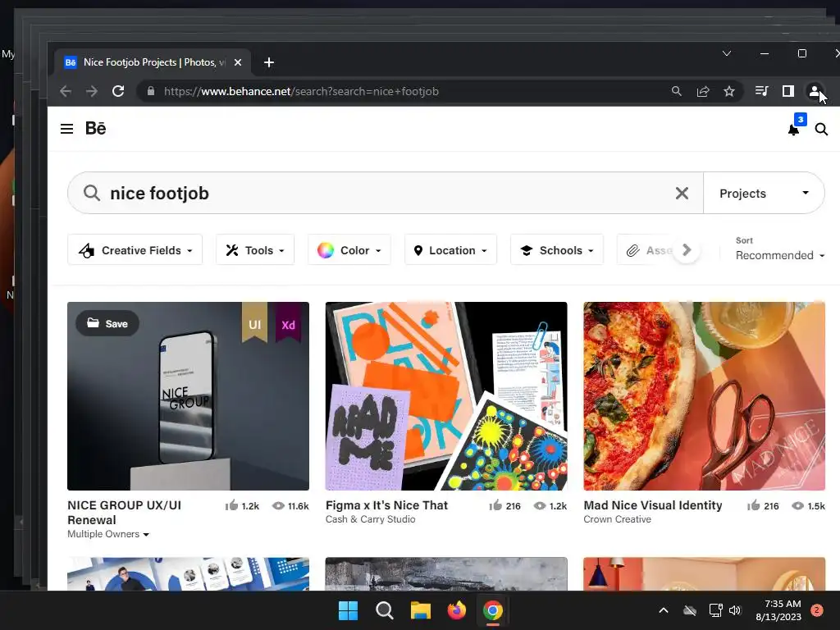This screenshot has width=840, height=630.
Task: Open the bottom-row blue presentation thumbnail
Action: pyautogui.click(x=188, y=574)
